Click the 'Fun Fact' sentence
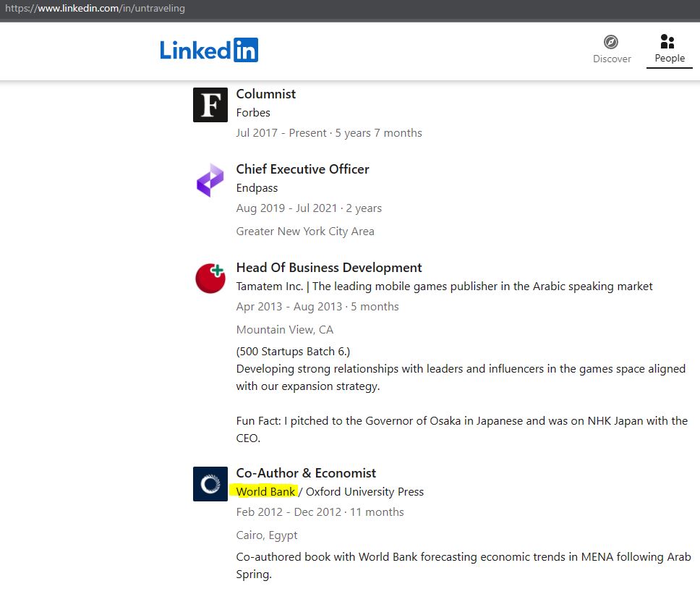This screenshot has width=700, height=594. click(461, 429)
